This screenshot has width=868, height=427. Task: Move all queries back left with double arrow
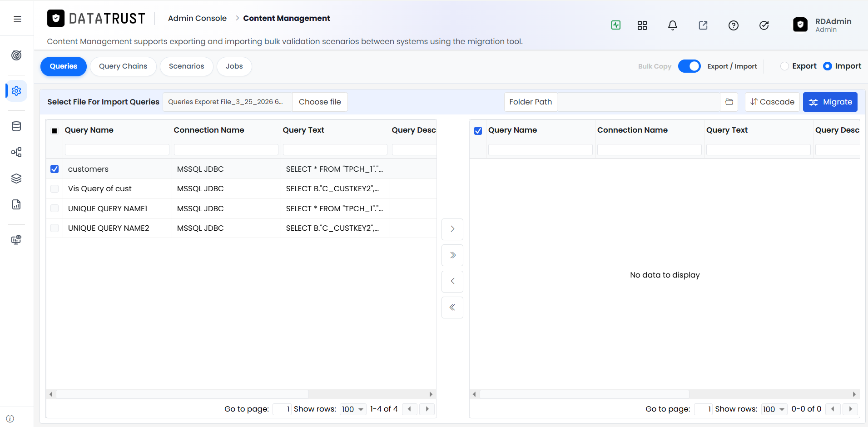[452, 308]
